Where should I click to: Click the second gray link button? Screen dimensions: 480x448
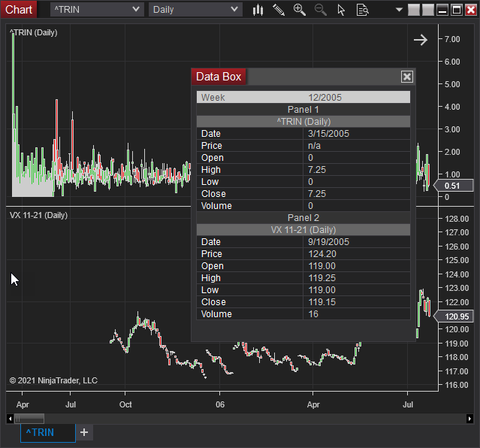coord(427,11)
